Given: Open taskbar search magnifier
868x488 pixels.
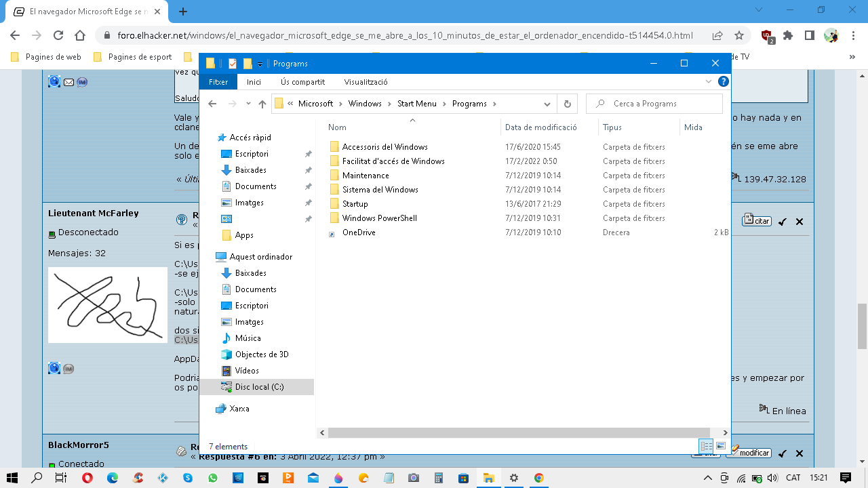Looking at the screenshot, I should [x=37, y=478].
